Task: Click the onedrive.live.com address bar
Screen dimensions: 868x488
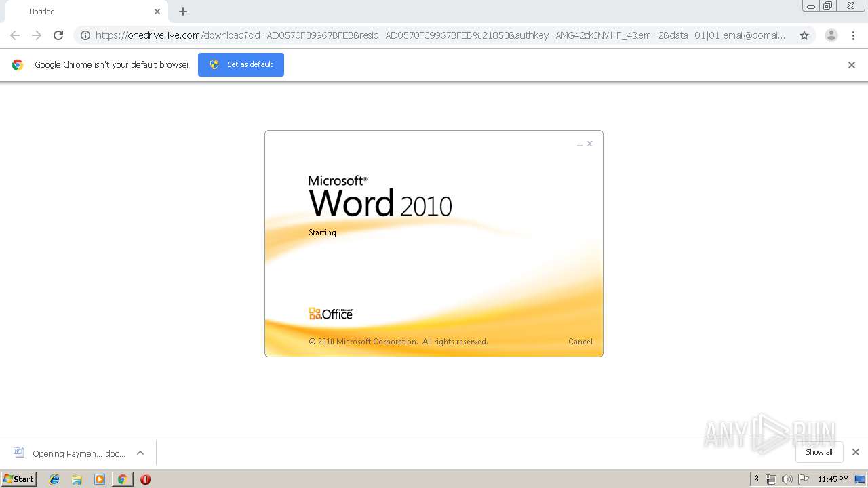Action: [x=441, y=35]
